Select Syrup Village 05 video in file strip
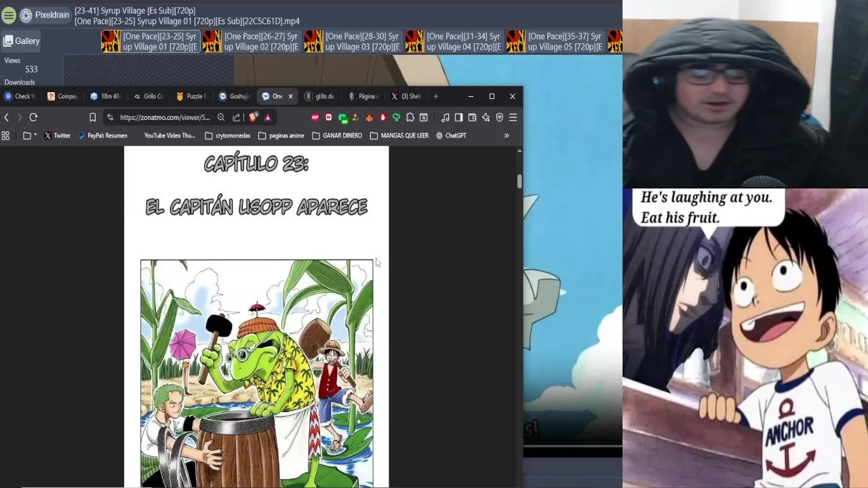Viewport: 868px width, 488px height. [x=555, y=41]
